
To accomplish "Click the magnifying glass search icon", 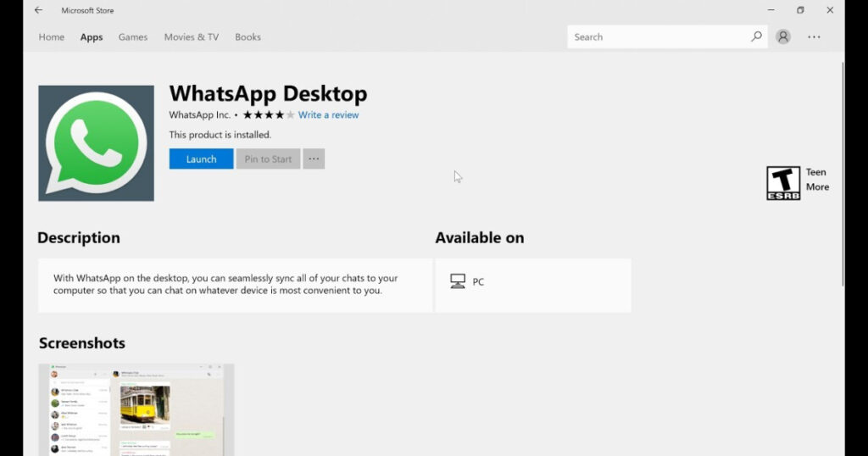I will click(x=756, y=36).
